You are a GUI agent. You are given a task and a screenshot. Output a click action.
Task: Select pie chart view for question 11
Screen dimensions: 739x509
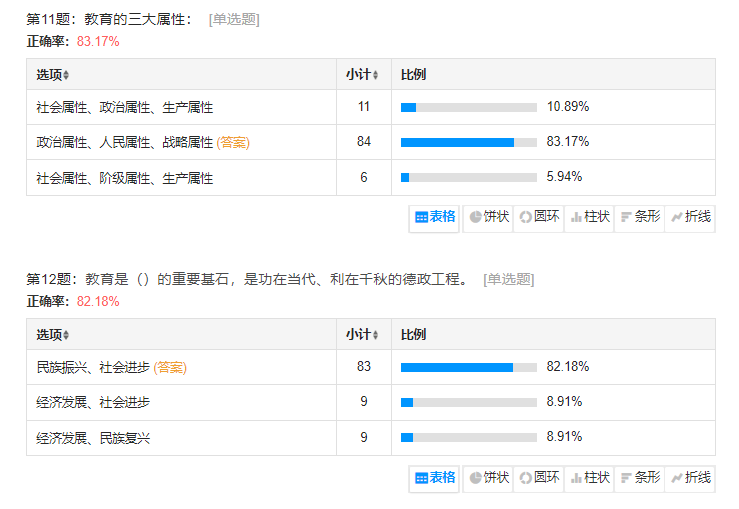[488, 216]
